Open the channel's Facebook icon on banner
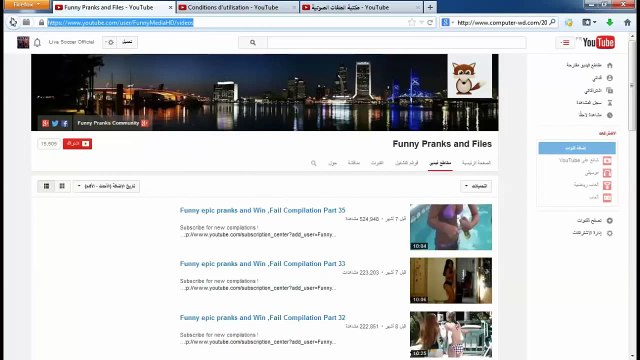 tap(65, 123)
